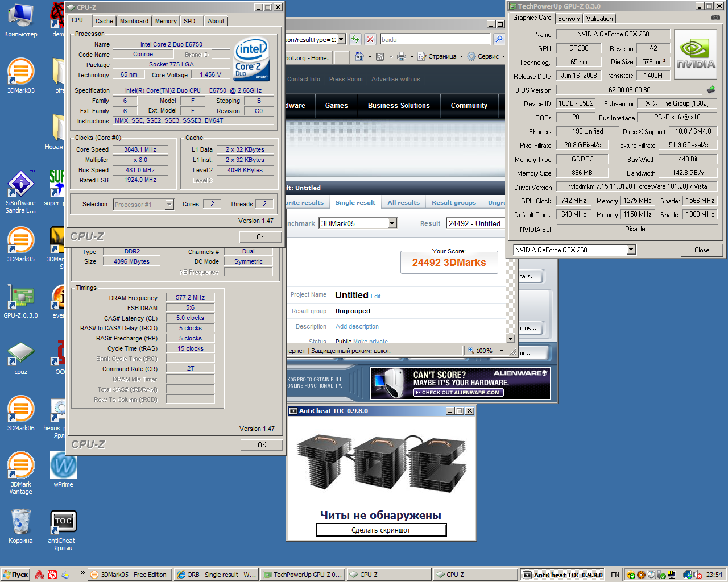Screen dimensions: 728x582
Task: Click the browser red stop icon
Action: [370, 39]
